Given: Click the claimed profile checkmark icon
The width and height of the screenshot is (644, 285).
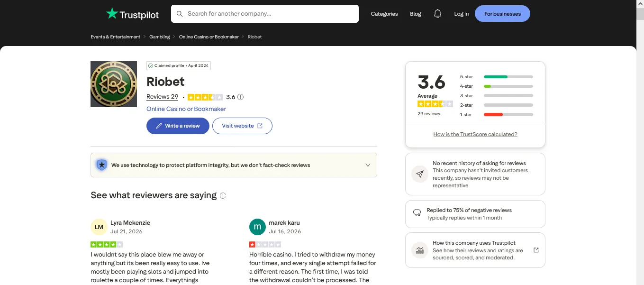Looking at the screenshot, I should (151, 66).
